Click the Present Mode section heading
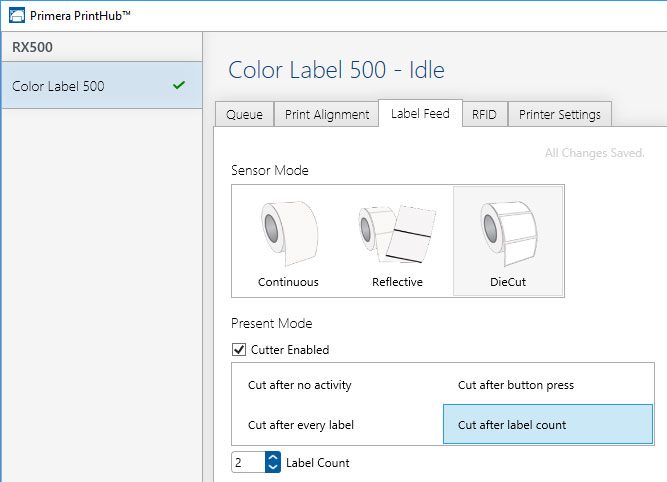 272,323
